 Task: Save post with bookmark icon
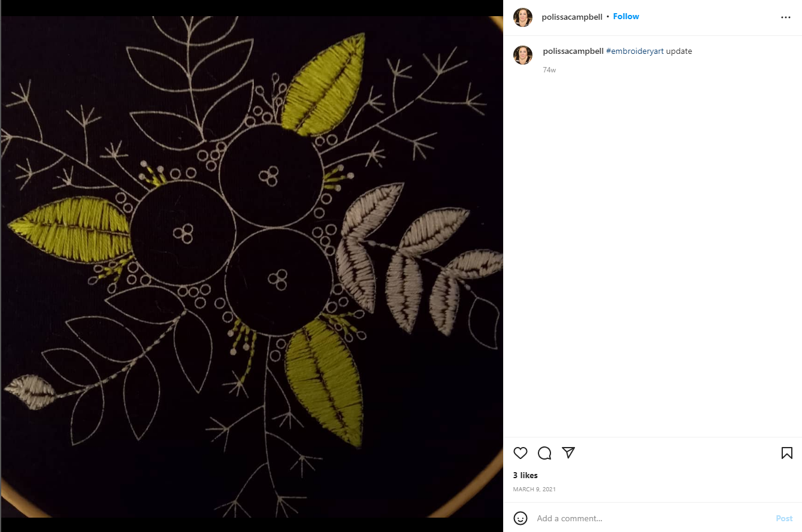[787, 453]
